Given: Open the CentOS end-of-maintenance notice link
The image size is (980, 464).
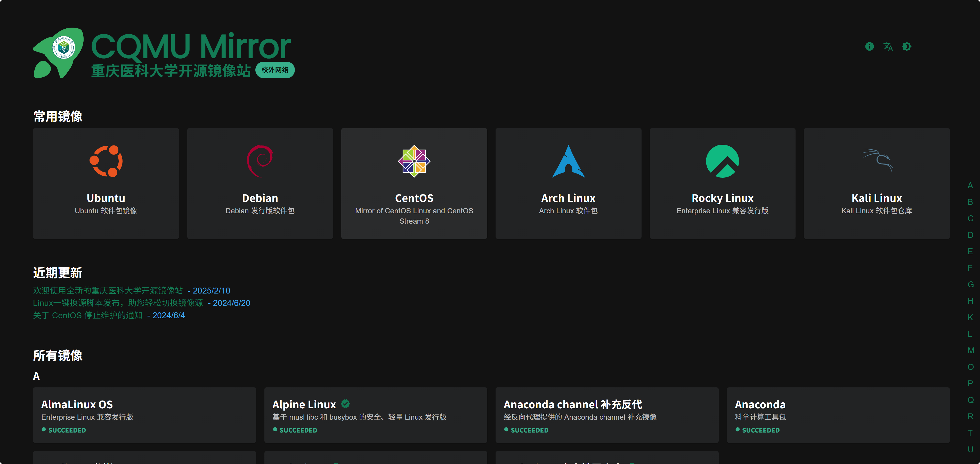Looking at the screenshot, I should click(x=87, y=315).
